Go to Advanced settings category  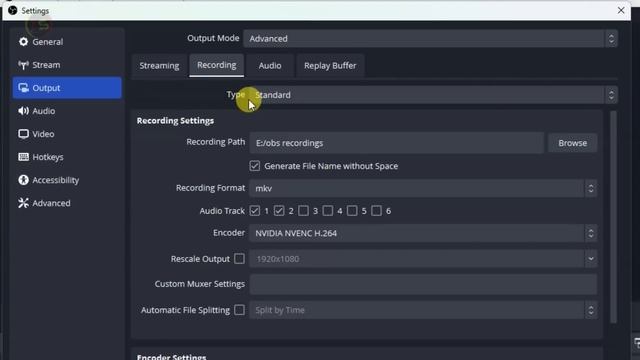point(67,203)
